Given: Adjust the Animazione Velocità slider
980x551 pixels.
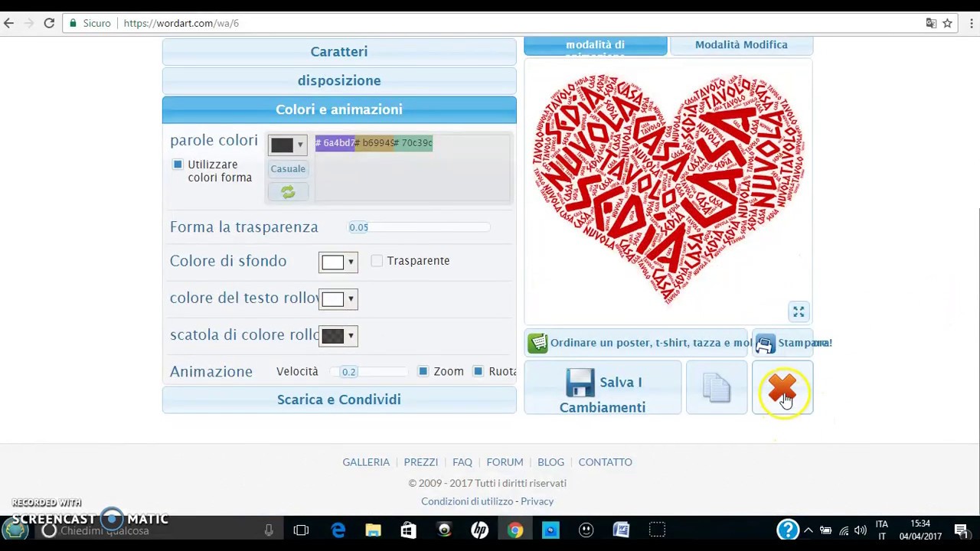Looking at the screenshot, I should tap(369, 372).
